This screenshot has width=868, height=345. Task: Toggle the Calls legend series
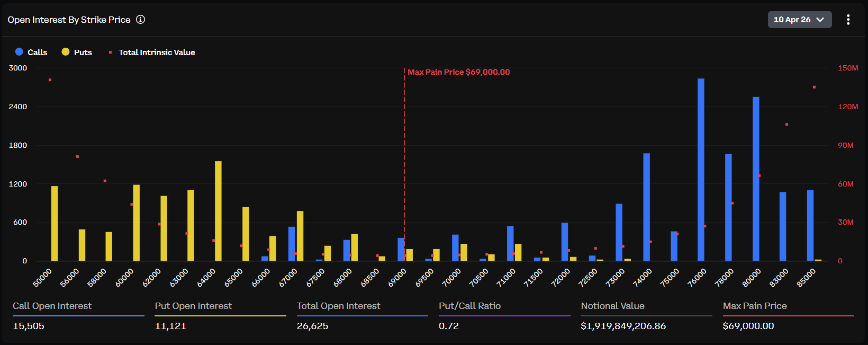coord(37,52)
